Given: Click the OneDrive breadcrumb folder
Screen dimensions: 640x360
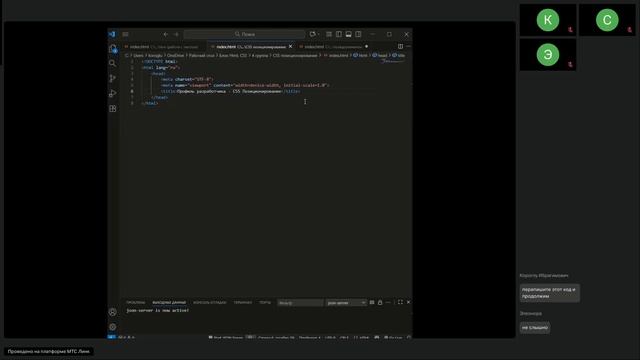Looking at the screenshot, I should click(176, 56).
